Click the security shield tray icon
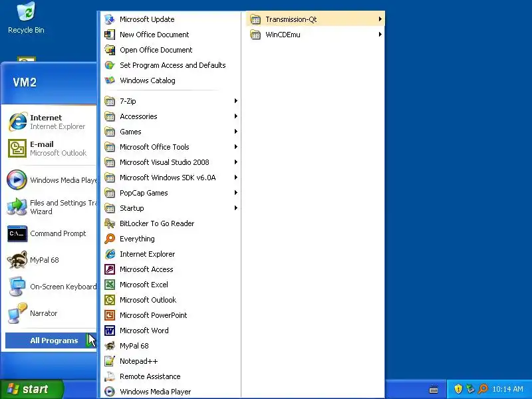The width and height of the screenshot is (532, 399). coord(458,389)
